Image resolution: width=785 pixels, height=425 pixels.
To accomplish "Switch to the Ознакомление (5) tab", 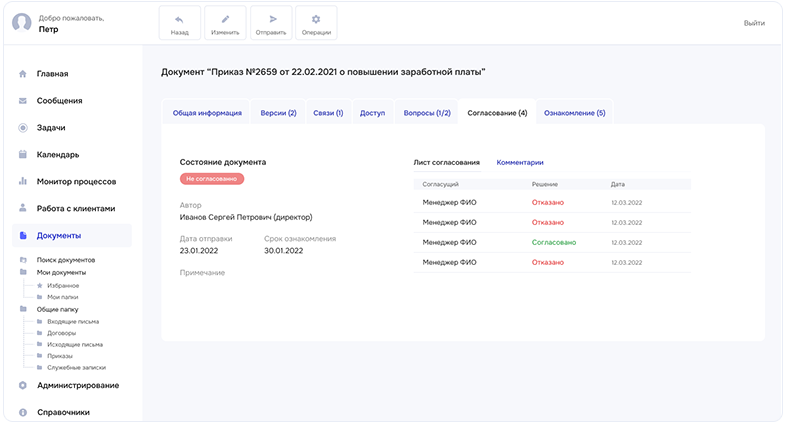I will (574, 113).
